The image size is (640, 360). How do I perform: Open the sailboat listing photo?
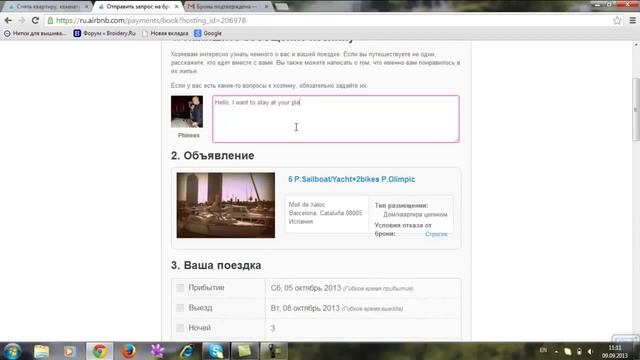tap(226, 205)
